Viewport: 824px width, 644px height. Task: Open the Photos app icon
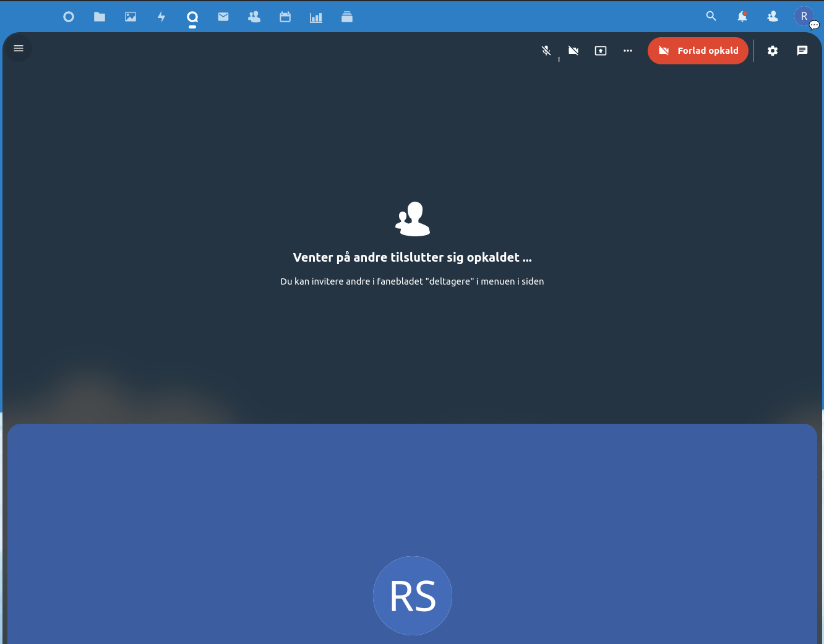[131, 17]
